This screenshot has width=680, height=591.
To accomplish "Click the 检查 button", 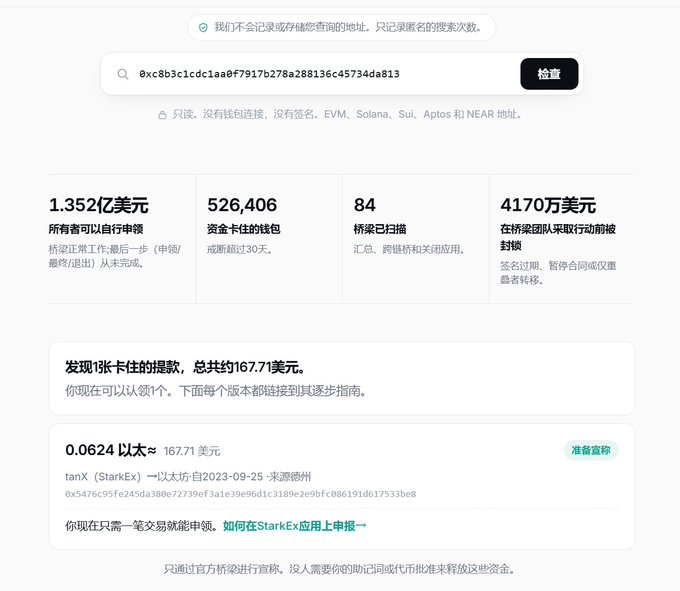I will click(x=549, y=74).
